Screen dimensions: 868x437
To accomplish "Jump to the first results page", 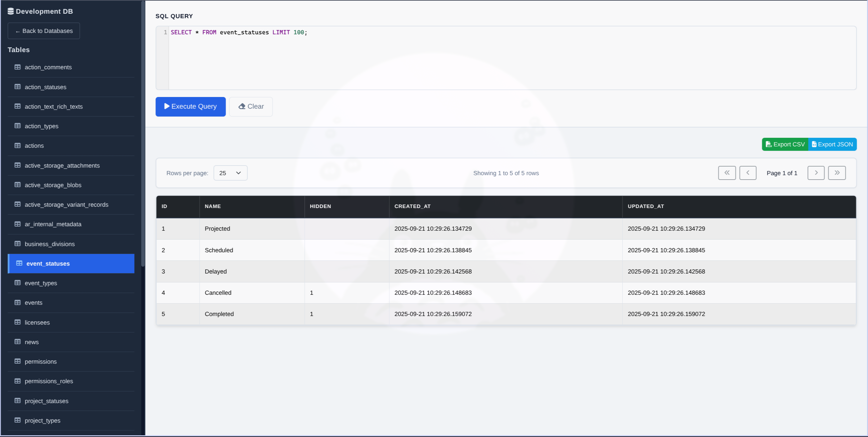I will pyautogui.click(x=727, y=173).
